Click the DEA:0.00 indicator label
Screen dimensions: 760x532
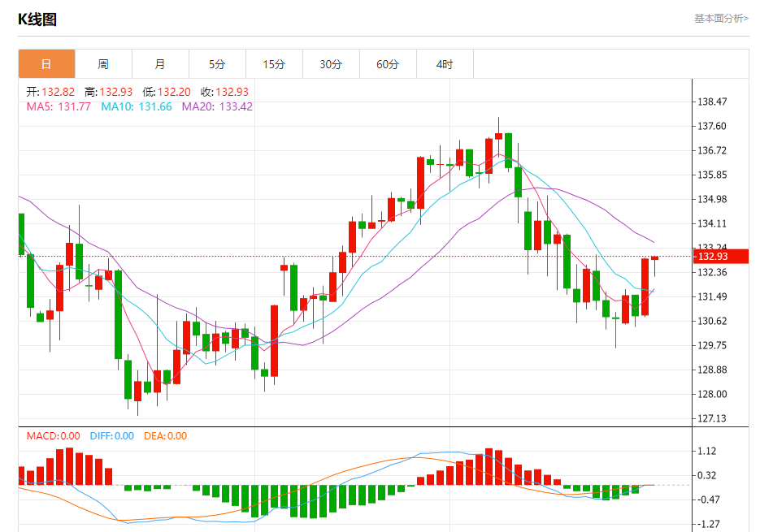(x=165, y=436)
